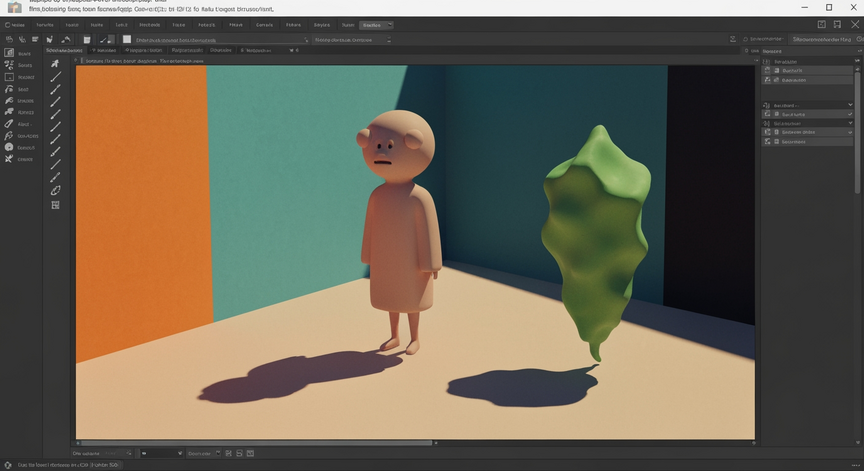Open the third item in the menu bar
The width and height of the screenshot is (864, 471).
click(x=72, y=25)
